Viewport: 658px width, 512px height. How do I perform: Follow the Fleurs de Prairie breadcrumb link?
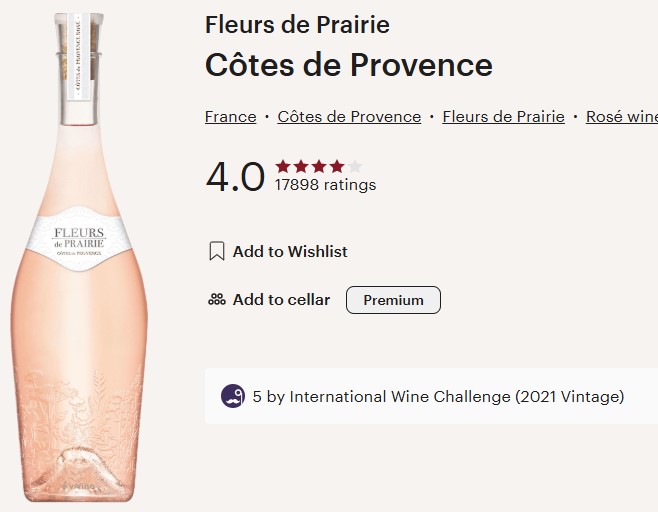click(503, 117)
